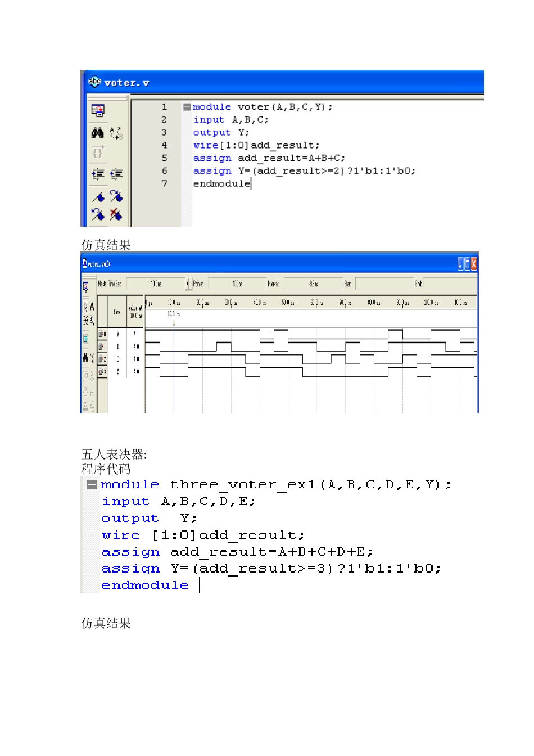Select the text tool A in waveform editor
Screen dimensions: 534x756
92,307
